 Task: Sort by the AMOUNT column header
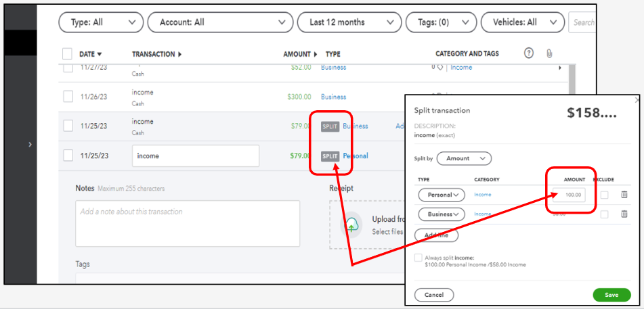click(300, 54)
